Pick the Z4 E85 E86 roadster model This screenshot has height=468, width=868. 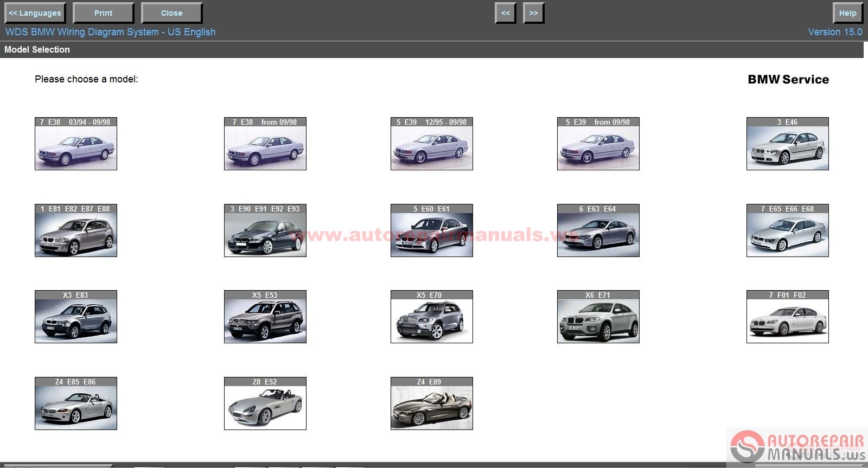(x=76, y=403)
